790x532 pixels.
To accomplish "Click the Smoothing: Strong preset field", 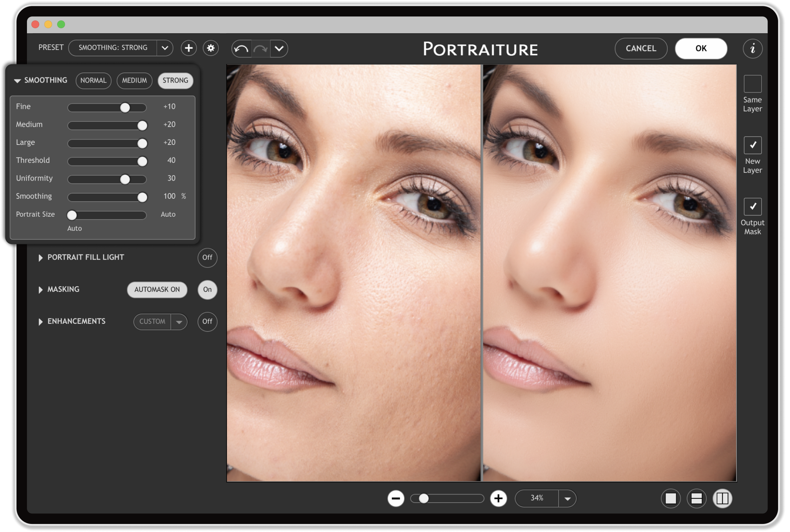I will coord(113,48).
